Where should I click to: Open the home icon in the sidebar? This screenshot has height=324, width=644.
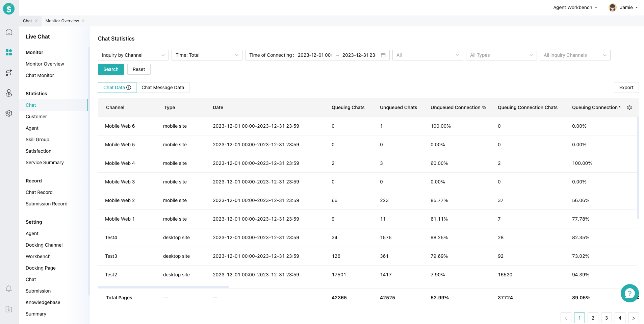tap(9, 32)
